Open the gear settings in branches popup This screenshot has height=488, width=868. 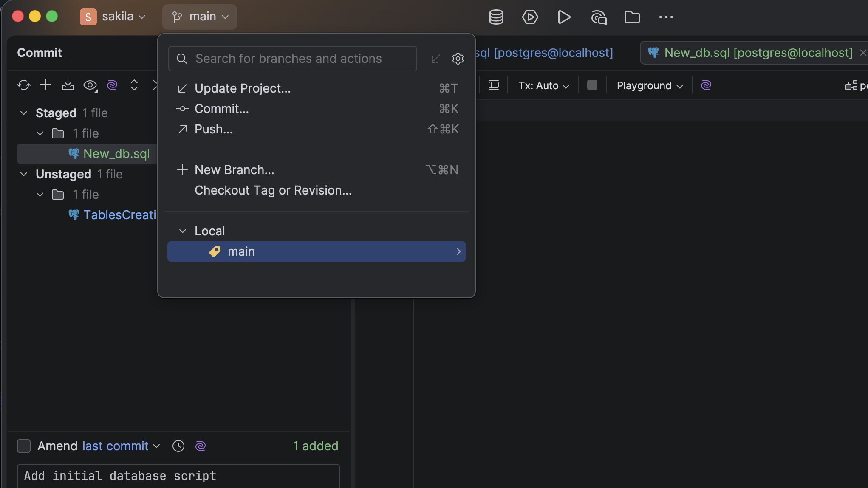pos(458,59)
